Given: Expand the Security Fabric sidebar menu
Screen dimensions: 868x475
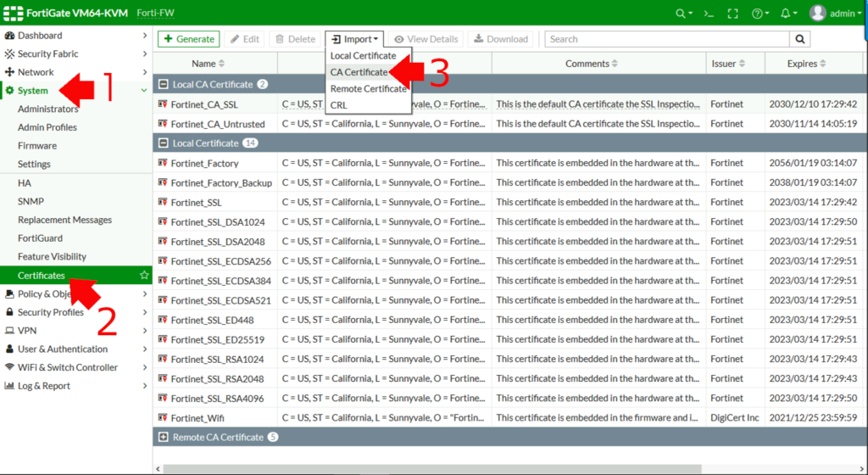Looking at the screenshot, I should [x=76, y=53].
